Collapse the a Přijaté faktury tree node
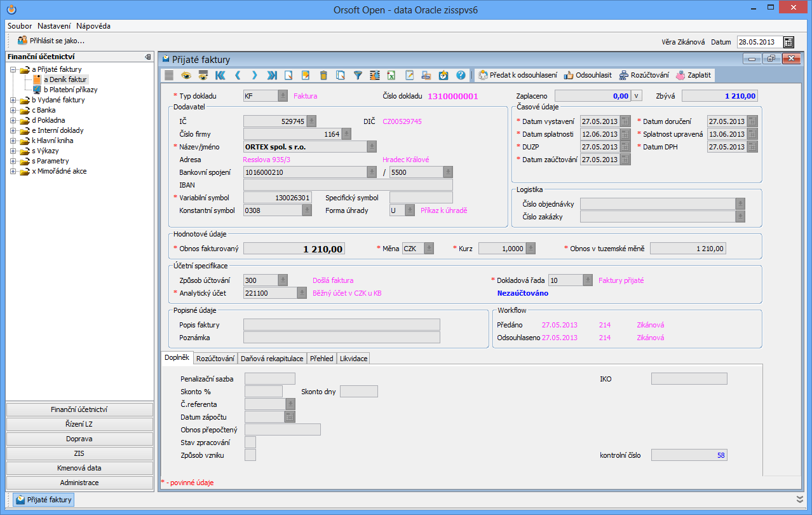 click(13, 69)
